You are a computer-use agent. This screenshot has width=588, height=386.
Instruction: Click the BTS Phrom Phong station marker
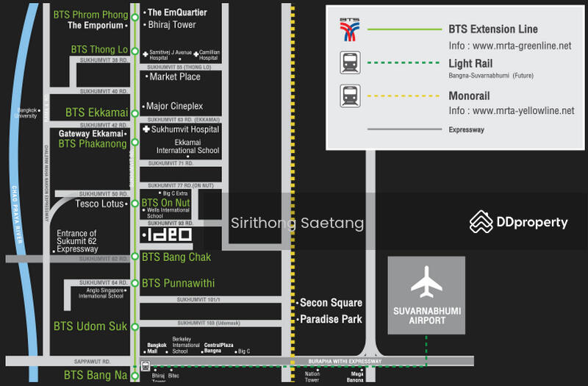135,17
